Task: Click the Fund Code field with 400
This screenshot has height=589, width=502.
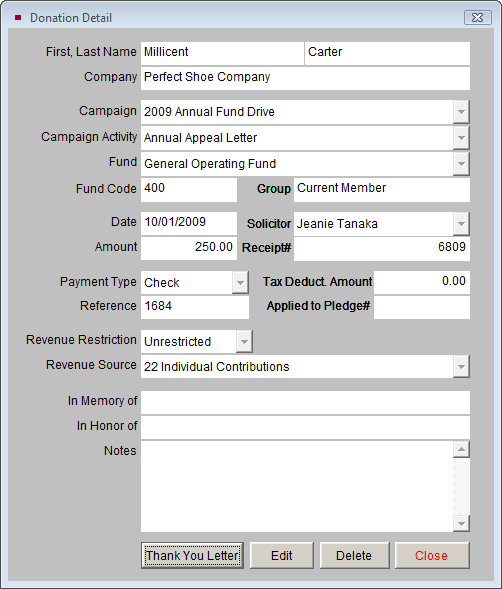Action: click(189, 190)
